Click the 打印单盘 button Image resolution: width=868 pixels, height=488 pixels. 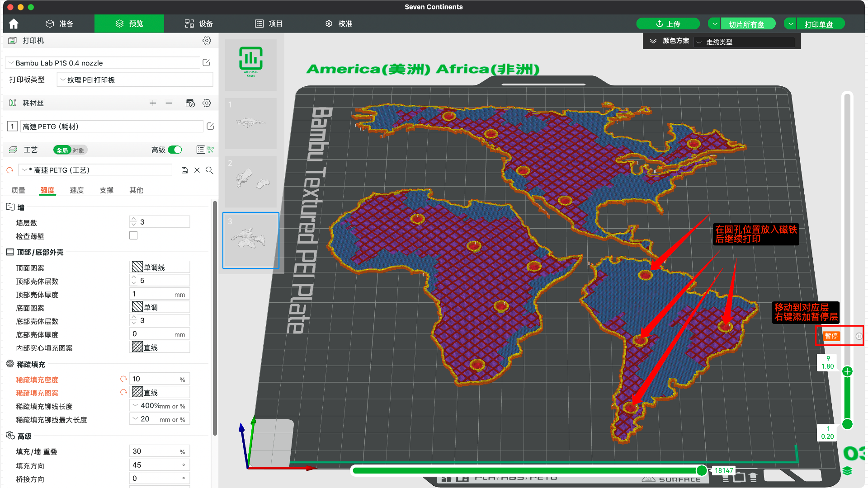[x=820, y=24]
